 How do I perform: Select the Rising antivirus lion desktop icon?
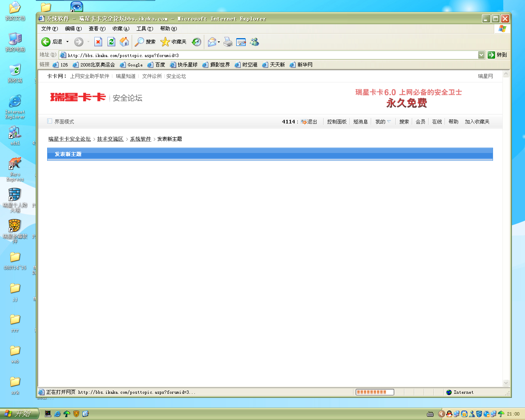[15, 231]
